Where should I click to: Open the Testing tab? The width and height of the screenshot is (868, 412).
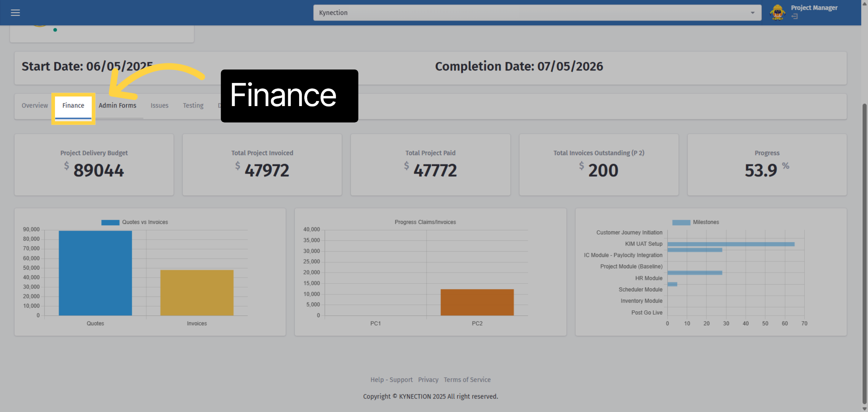point(193,105)
